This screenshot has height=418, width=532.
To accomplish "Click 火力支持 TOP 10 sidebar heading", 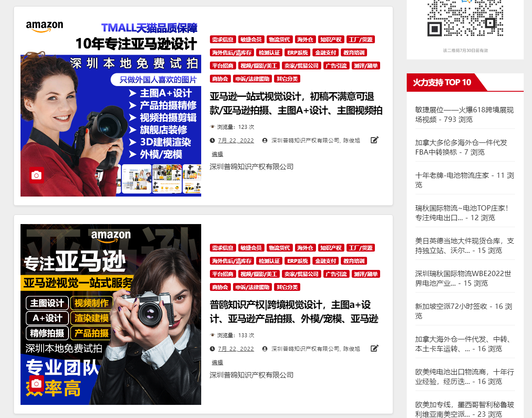I will (x=442, y=82).
